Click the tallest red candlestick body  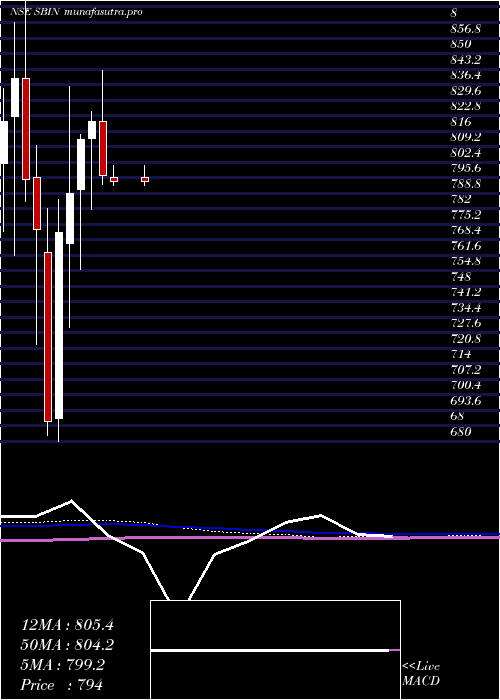point(48,337)
